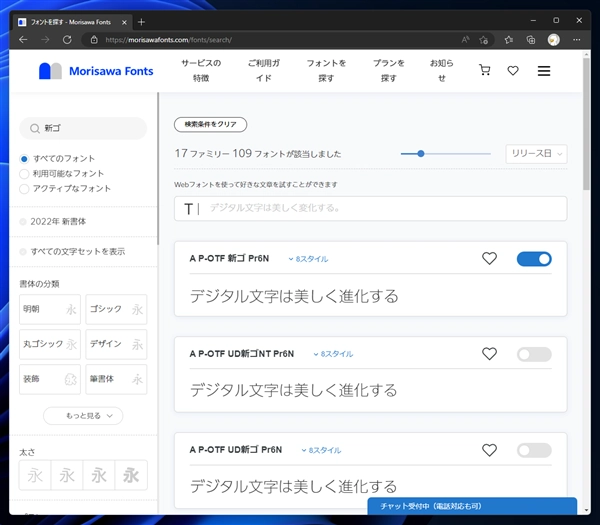Click the Morisawa Fonts logo
Screen dimensions: 600x525
tap(96, 71)
